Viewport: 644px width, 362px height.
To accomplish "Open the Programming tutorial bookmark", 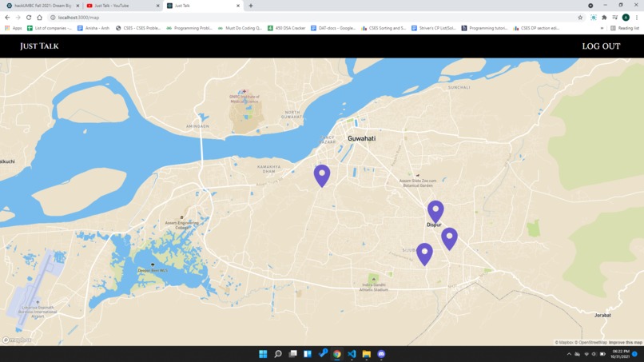I will 484,28.
